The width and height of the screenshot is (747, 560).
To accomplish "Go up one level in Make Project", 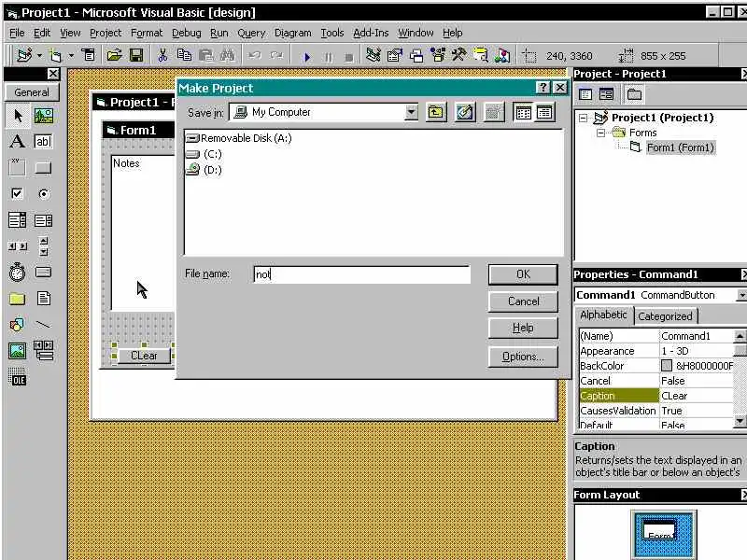I will [435, 112].
